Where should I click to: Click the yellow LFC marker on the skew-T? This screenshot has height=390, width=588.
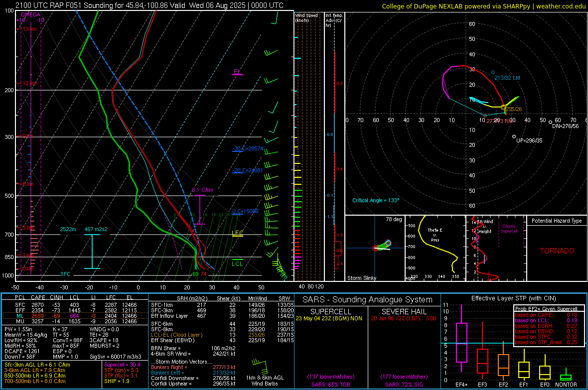[x=237, y=233]
